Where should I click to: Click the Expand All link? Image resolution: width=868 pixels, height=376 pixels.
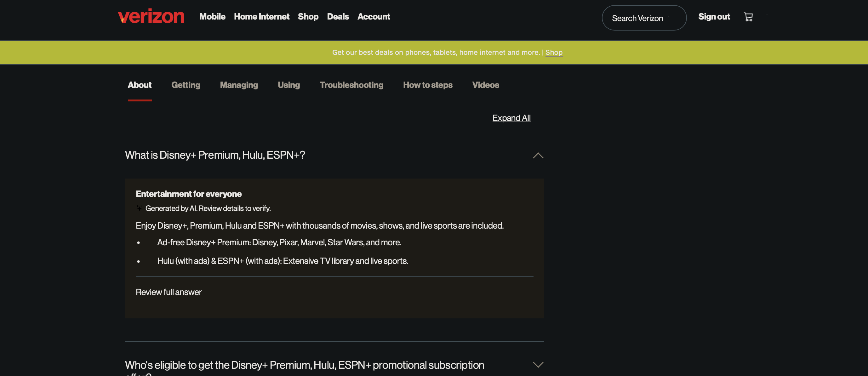(x=511, y=118)
